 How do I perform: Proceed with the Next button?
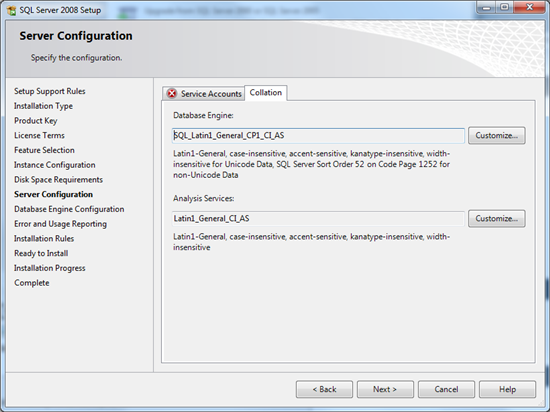pos(385,389)
